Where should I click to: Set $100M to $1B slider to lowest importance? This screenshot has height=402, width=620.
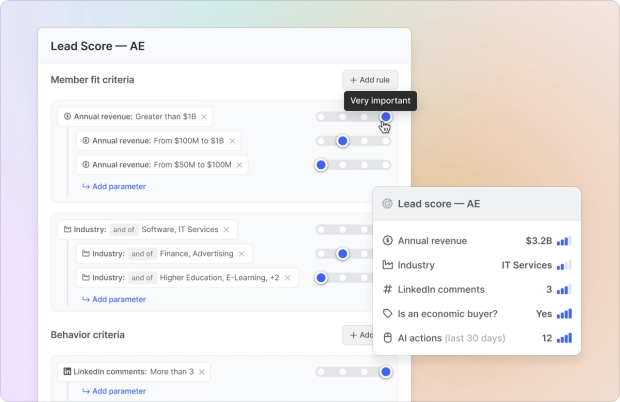(x=321, y=141)
